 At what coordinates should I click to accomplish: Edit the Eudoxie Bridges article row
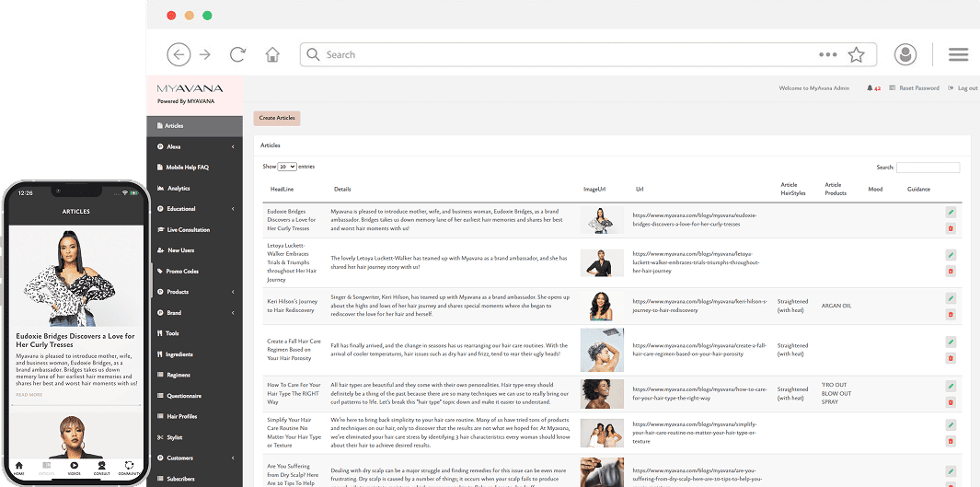point(951,213)
